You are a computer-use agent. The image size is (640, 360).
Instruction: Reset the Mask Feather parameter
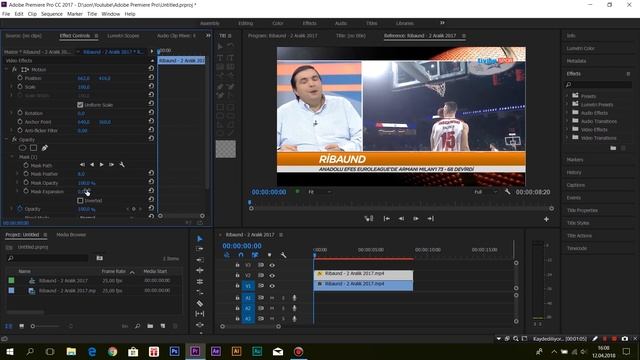[x=151, y=173]
